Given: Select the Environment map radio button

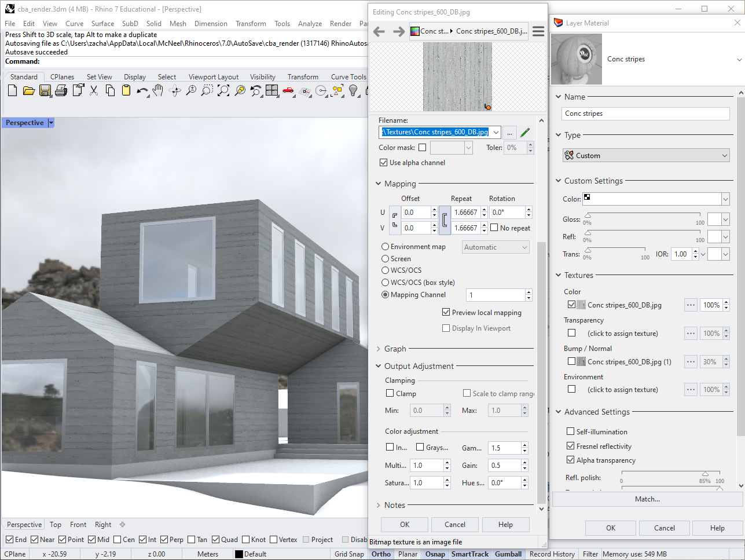Looking at the screenshot, I should 385,247.
